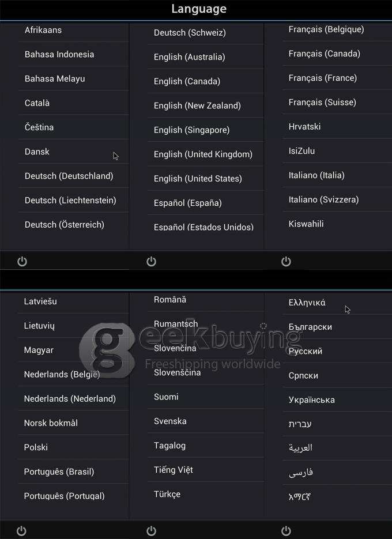
Task: Choose Bahasa Indonesia as the language
Action: 59,54
